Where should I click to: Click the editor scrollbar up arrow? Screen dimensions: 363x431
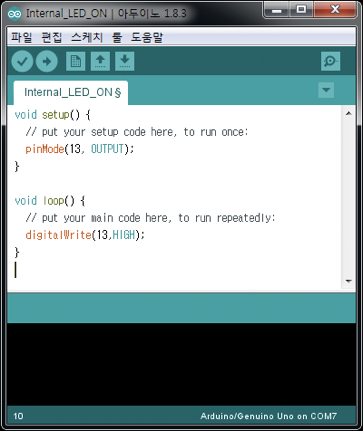349,114
